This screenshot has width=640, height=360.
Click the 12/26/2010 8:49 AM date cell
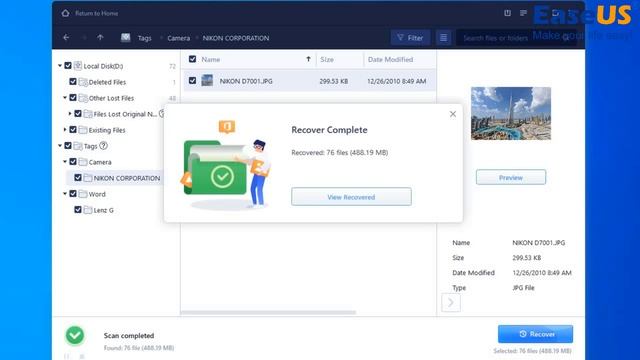[x=396, y=81]
